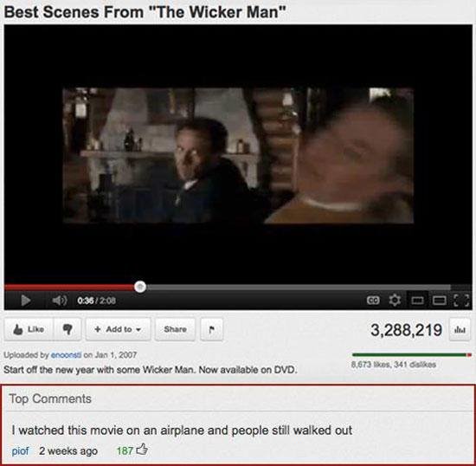Viewport: 476px width, 466px height.
Task: Expand the Add to dropdown
Action: 118,329
